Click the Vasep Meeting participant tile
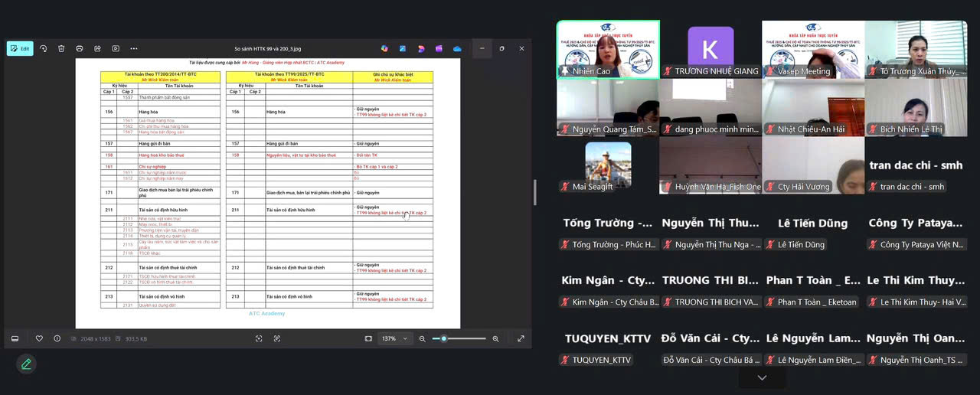Viewport: 980px width, 395px height. pyautogui.click(x=812, y=49)
